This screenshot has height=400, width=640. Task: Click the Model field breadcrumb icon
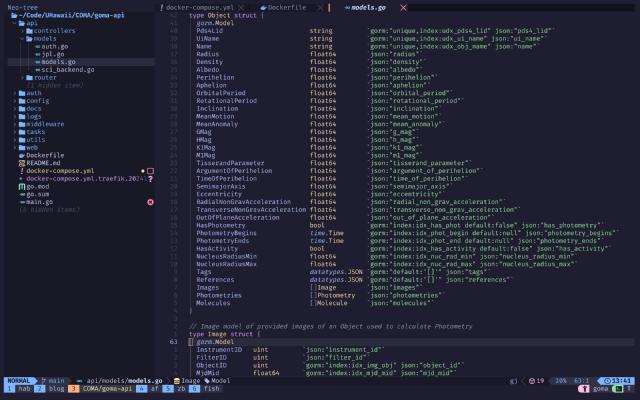click(x=207, y=381)
